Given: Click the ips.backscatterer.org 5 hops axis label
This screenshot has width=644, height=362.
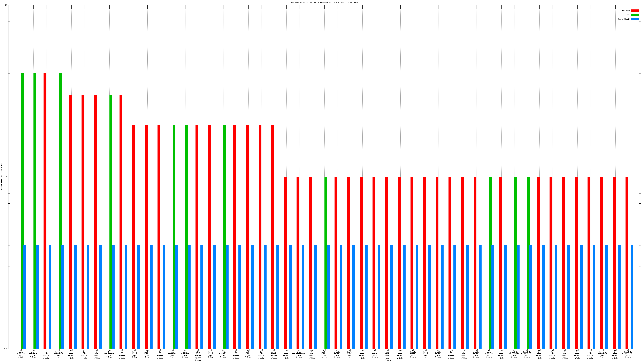Looking at the screenshot, I should 299,354.
